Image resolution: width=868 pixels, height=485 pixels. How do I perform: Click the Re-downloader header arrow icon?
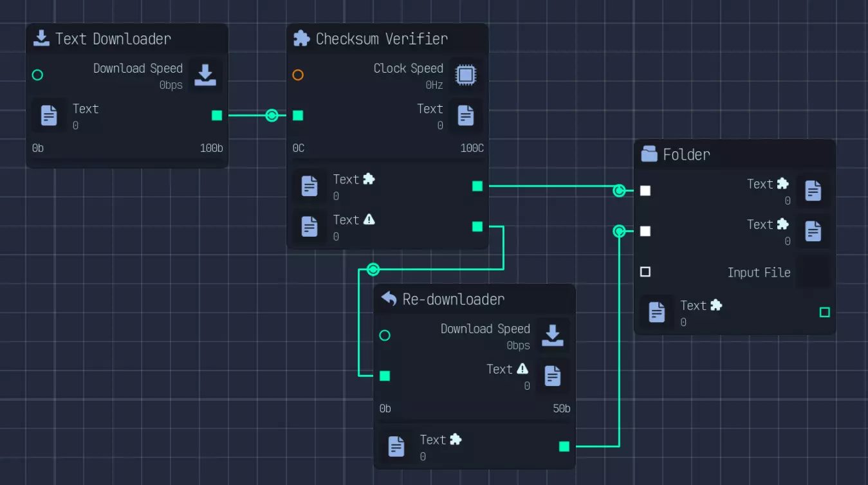click(x=389, y=298)
